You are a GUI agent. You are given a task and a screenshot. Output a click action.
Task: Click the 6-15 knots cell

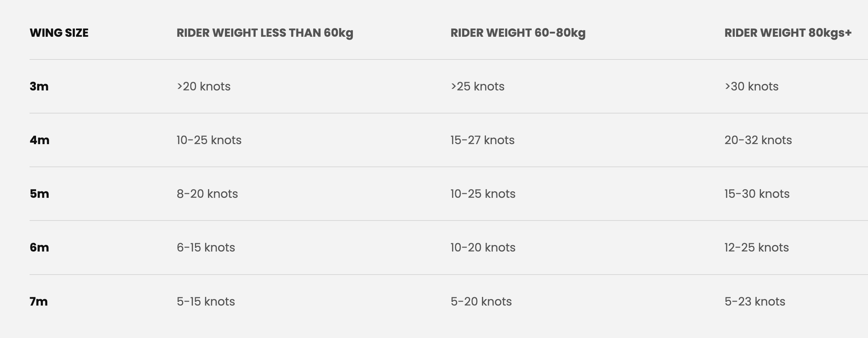(x=206, y=248)
